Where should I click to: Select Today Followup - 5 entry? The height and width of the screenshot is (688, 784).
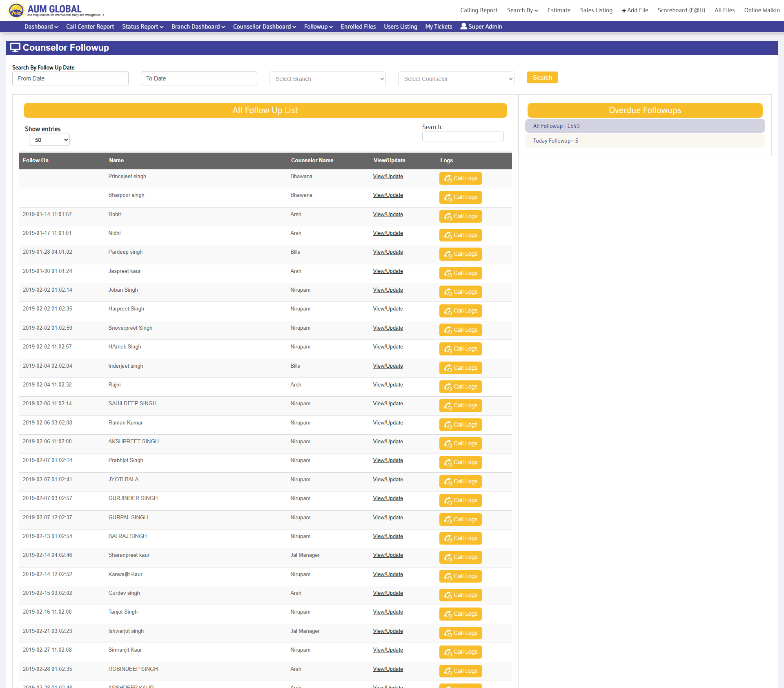555,141
